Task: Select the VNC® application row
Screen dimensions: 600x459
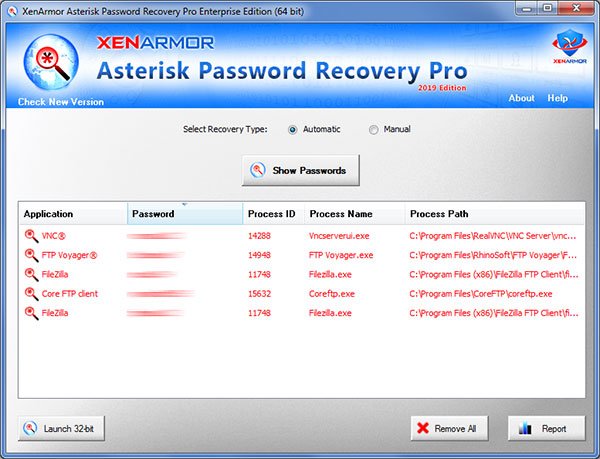Action: [302, 236]
